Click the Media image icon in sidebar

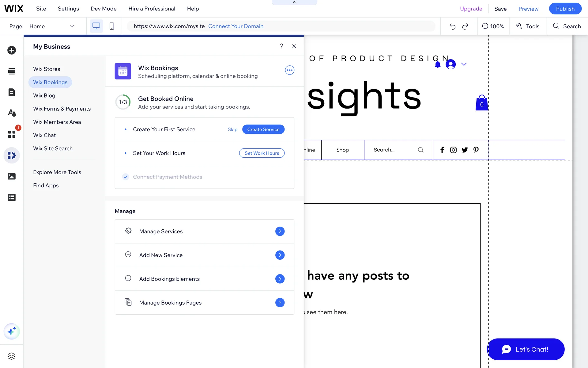pos(12,176)
